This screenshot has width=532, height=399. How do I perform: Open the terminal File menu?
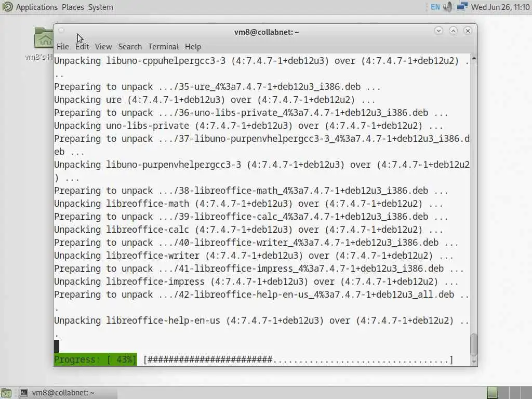click(63, 46)
